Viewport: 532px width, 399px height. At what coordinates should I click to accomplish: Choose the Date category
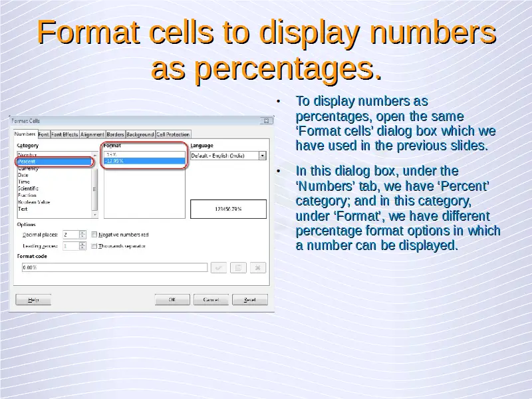(x=55, y=175)
